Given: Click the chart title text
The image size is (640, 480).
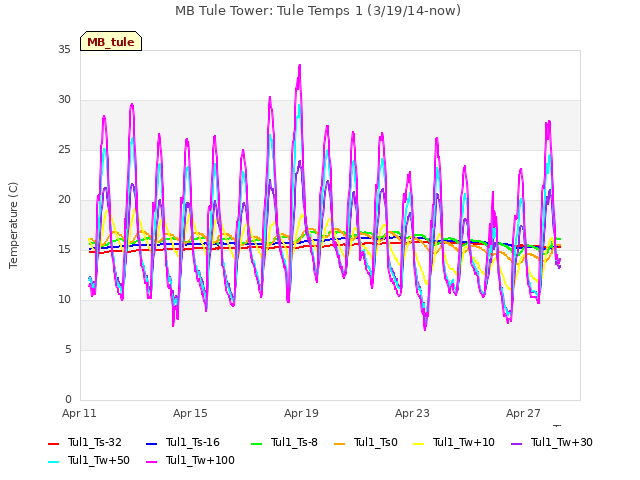Looking at the screenshot, I should (x=318, y=11).
